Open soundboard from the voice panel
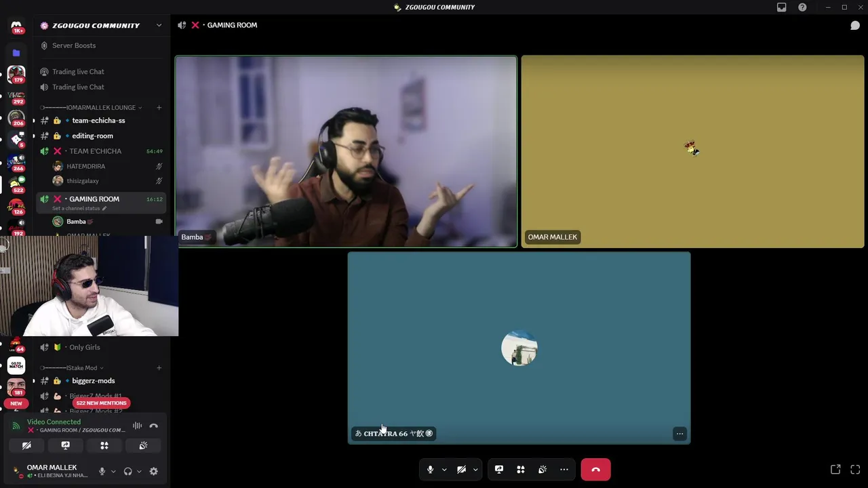The width and height of the screenshot is (868, 488). click(143, 445)
